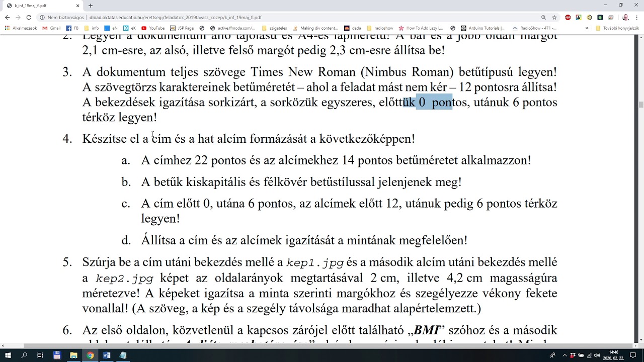The width and height of the screenshot is (644, 362).
Task: Open the Chrome profile avatar
Action: (625, 17)
